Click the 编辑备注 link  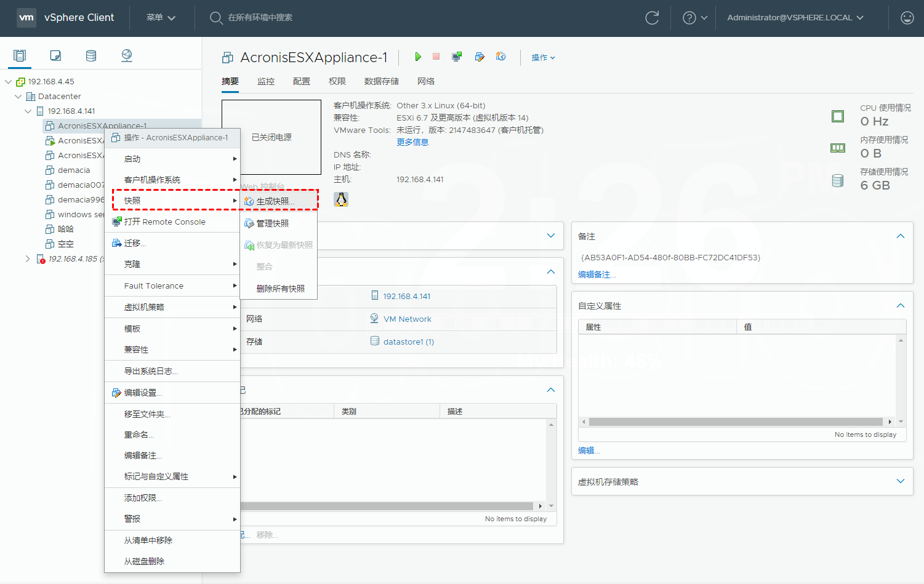pos(597,274)
